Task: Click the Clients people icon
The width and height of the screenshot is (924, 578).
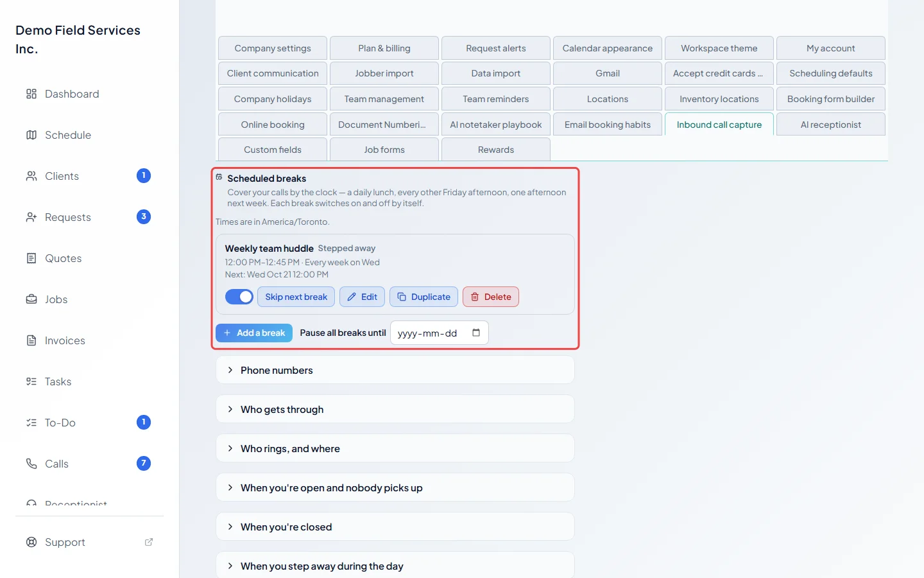Action: 31,176
